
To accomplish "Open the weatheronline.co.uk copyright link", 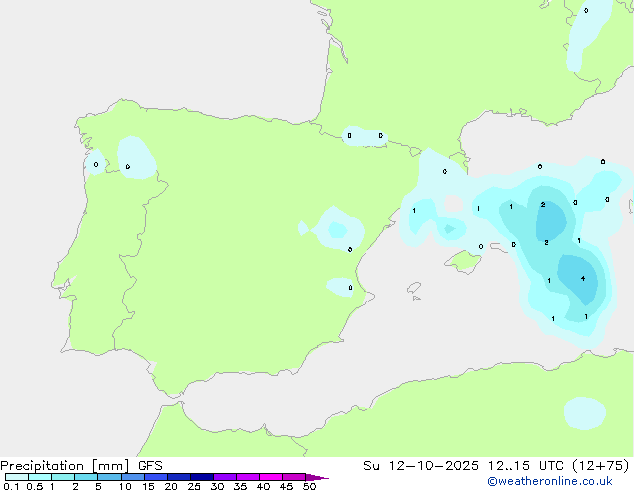I will (550, 481).
